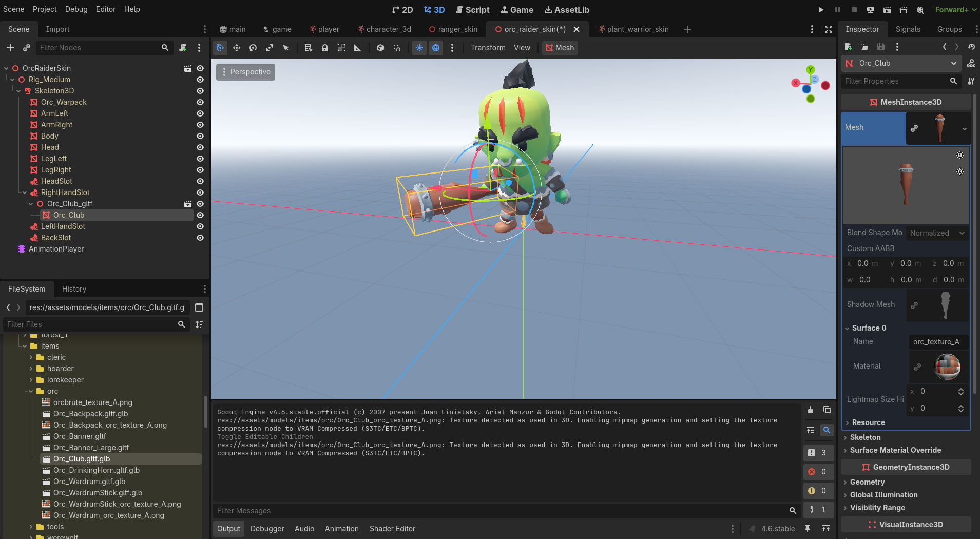This screenshot has height=539, width=980.
Task: Select the Rotate mode tool
Action: point(253,48)
